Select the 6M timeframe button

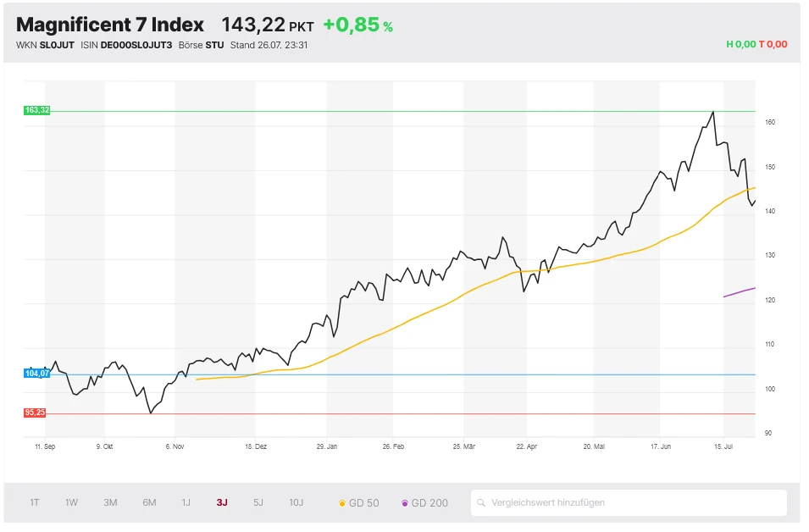click(x=148, y=502)
